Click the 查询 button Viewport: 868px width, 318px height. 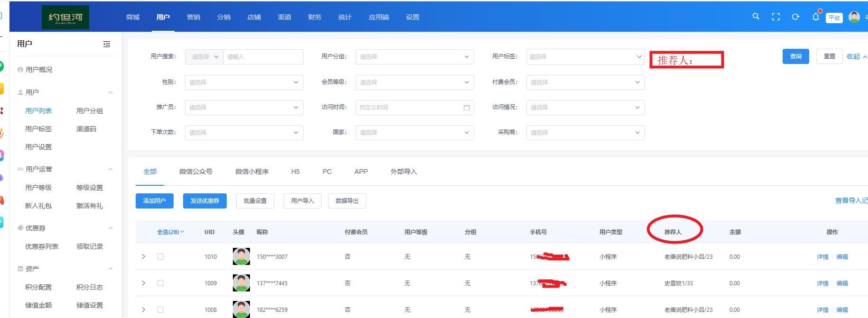point(795,56)
